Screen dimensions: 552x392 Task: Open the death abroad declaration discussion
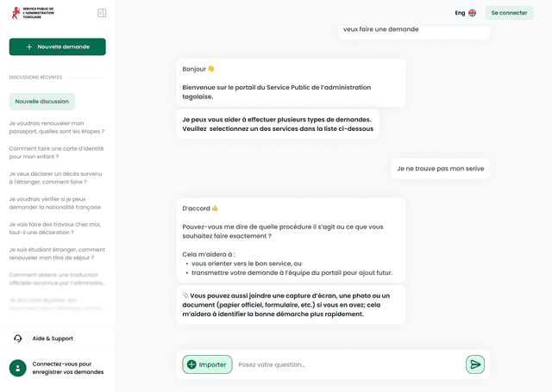(55, 177)
